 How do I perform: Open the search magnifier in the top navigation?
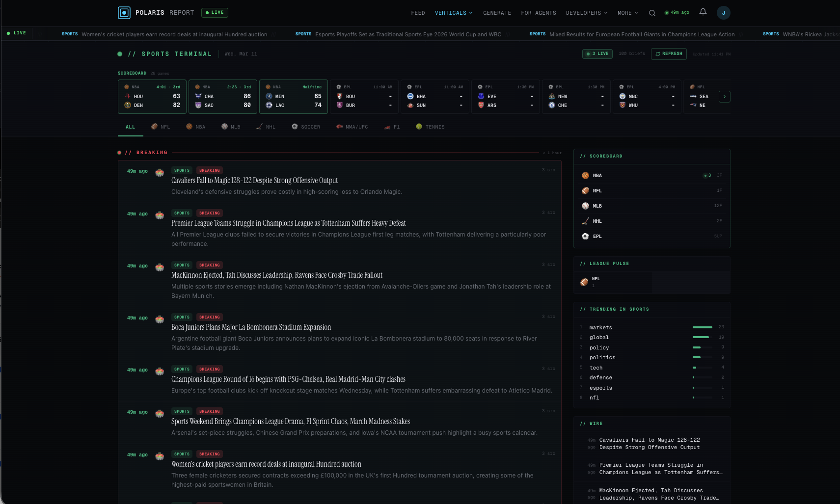pos(652,13)
